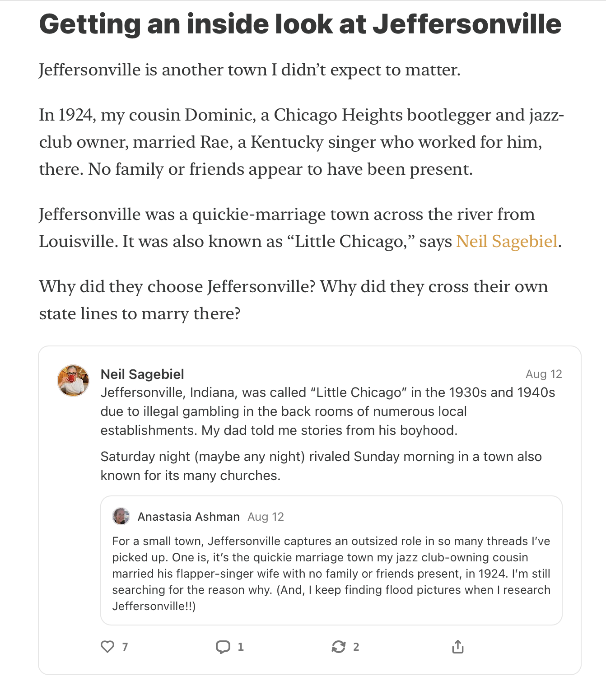The width and height of the screenshot is (606, 700).
Task: Click the Aug 12 date beside Anastasia Ashman
Action: pyautogui.click(x=266, y=517)
